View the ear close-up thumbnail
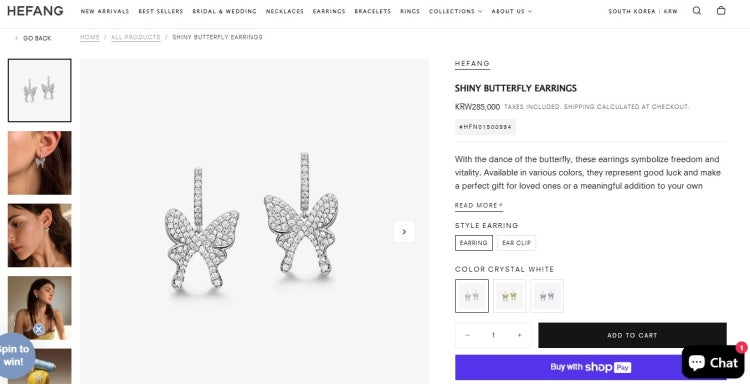This screenshot has width=750, height=384. pos(40,163)
